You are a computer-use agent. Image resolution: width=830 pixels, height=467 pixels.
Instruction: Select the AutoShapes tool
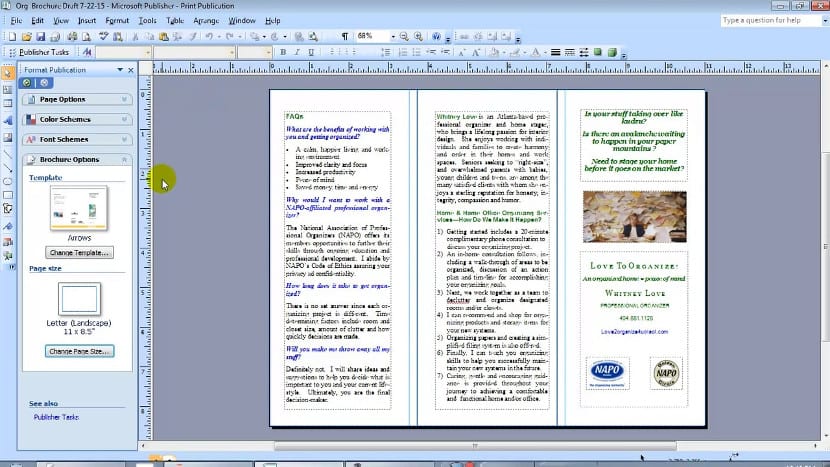[7, 209]
